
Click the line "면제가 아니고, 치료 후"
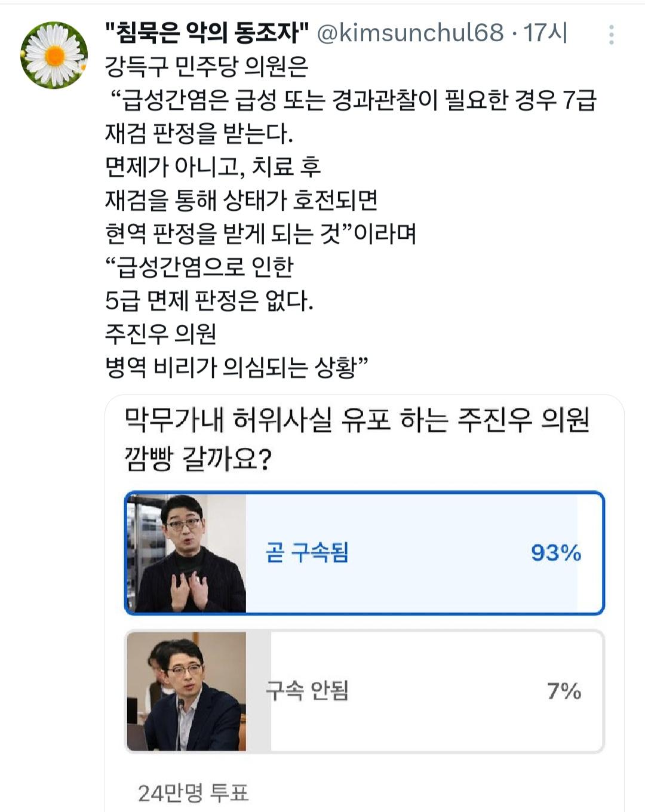point(213,167)
